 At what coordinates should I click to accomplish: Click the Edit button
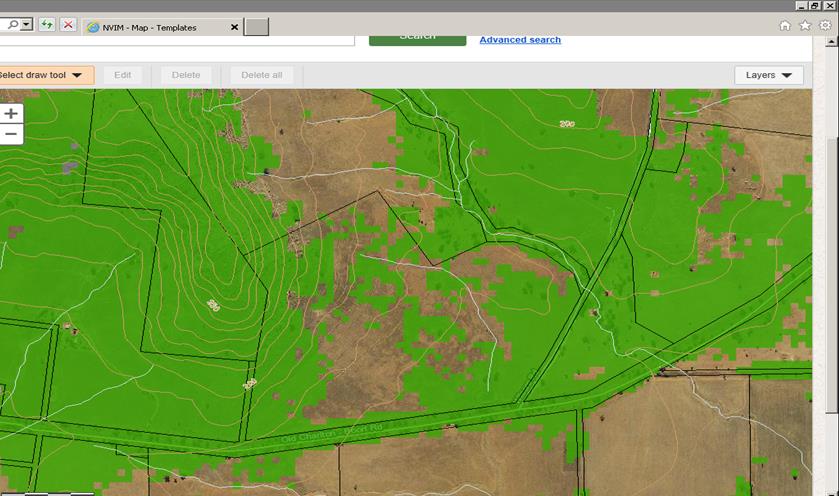tap(123, 75)
